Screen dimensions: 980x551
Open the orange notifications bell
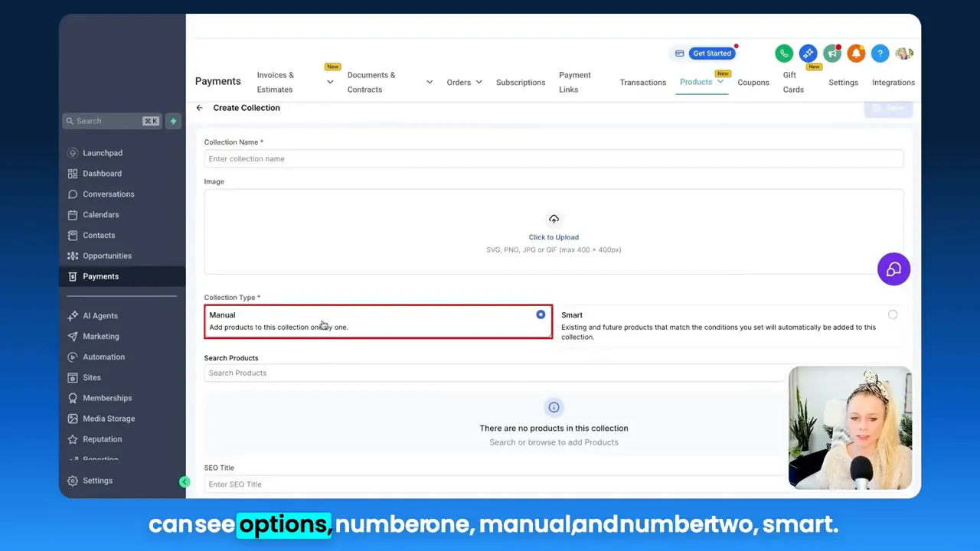point(856,54)
